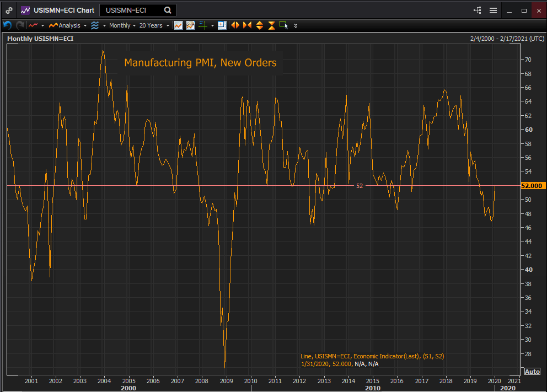Screen dimensions: 547x392
Task: Open the hamburger menu in title bar
Action: pyautogui.click(x=493, y=10)
